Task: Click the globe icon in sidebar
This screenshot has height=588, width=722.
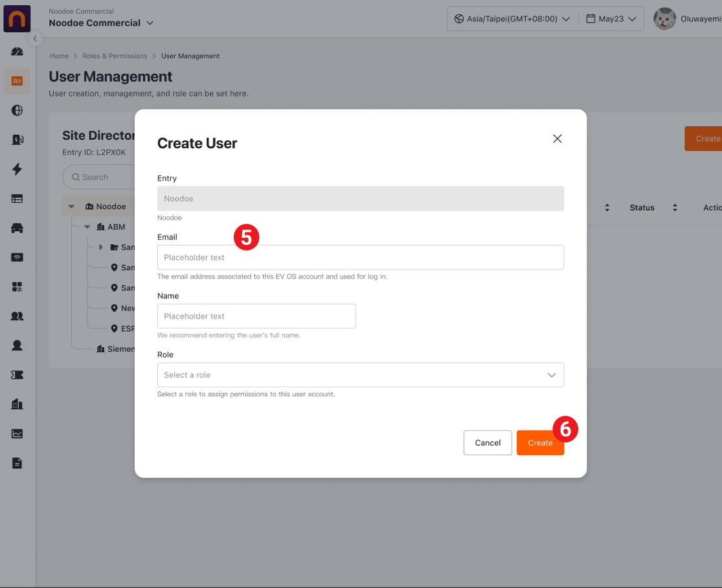Action: (17, 111)
